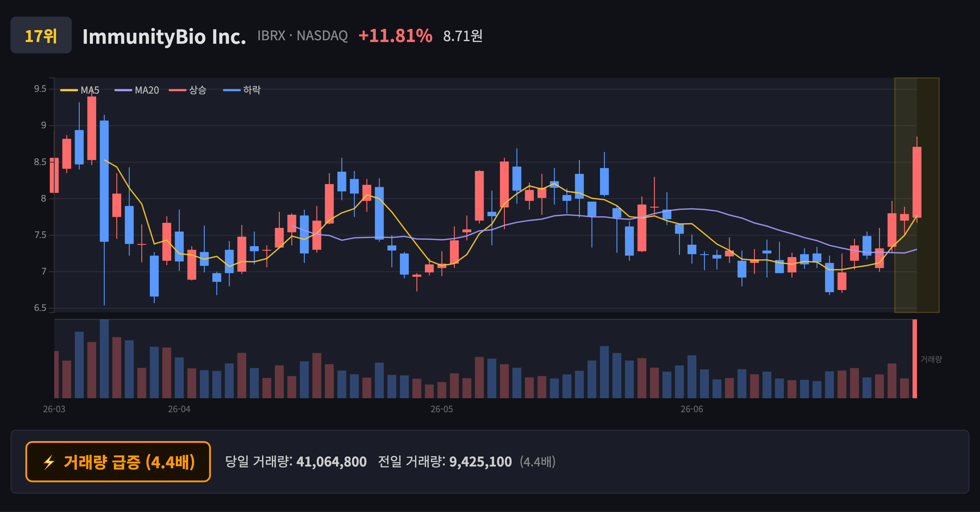Click the tallest blue volume bar in March
Viewport: 980px width, 512px height.
[104, 359]
